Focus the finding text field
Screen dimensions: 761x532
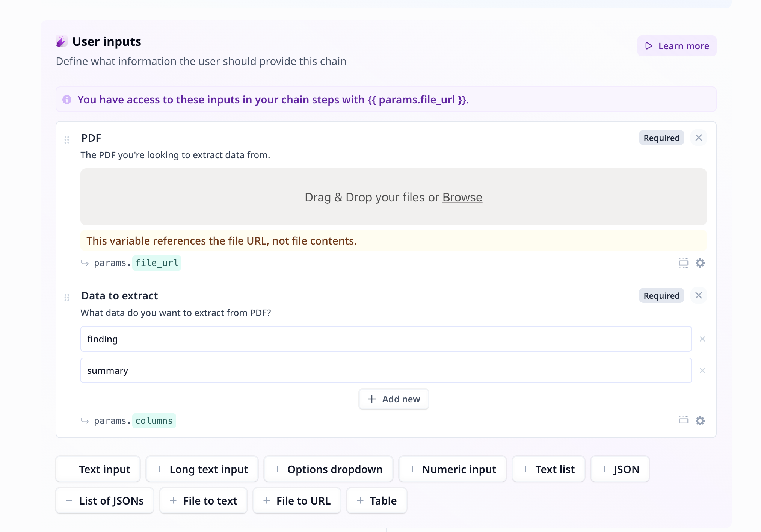[386, 339]
